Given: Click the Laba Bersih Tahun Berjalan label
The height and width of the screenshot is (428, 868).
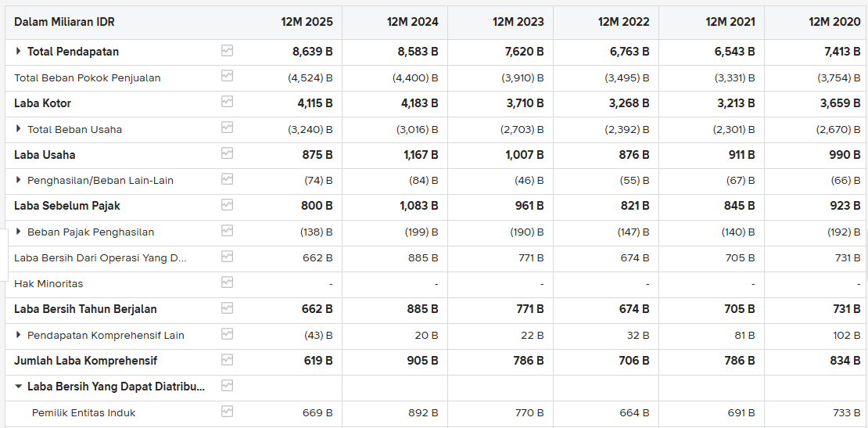Looking at the screenshot, I should [x=85, y=310].
